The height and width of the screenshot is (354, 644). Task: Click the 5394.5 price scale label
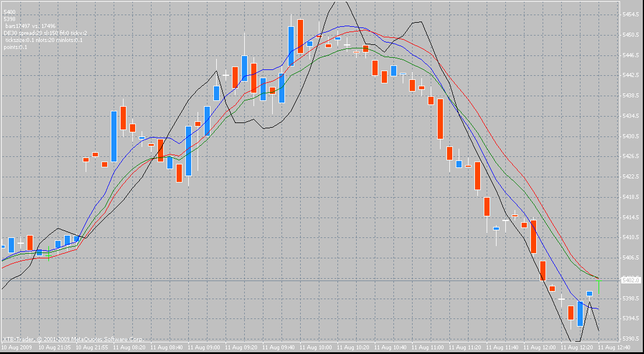(630, 318)
